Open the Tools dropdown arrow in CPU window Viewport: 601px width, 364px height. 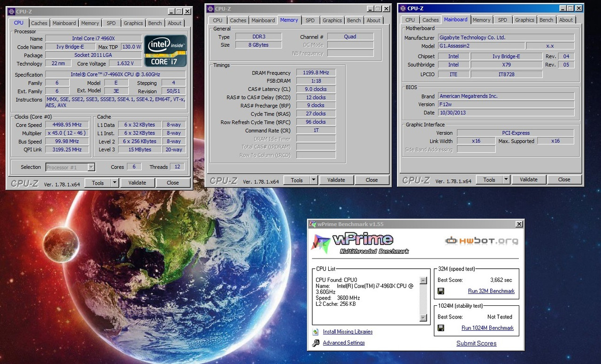click(115, 183)
